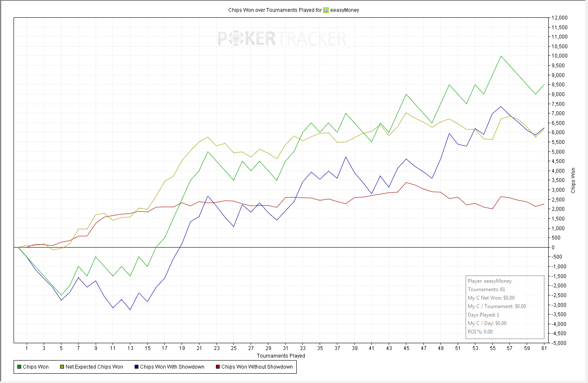Select the "Net Expected Chips Won" legend label

(x=94, y=367)
